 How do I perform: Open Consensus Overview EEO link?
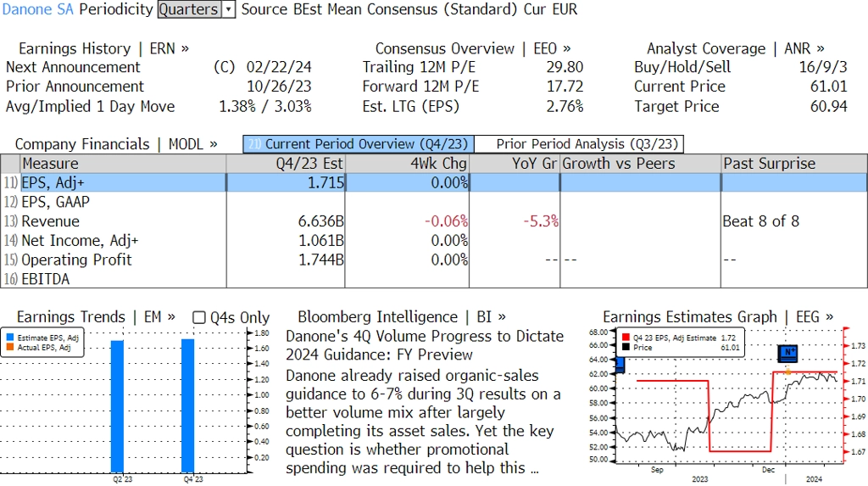pyautogui.click(x=473, y=48)
